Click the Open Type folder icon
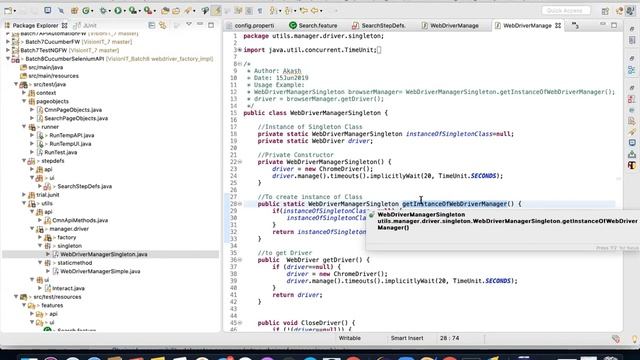The image size is (640, 360). (165, 11)
